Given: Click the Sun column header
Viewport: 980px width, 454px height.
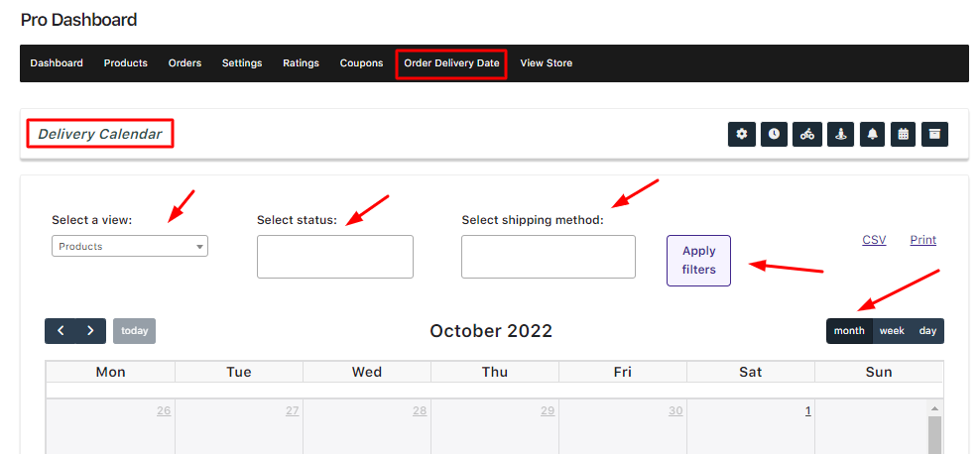Looking at the screenshot, I should point(879,372).
